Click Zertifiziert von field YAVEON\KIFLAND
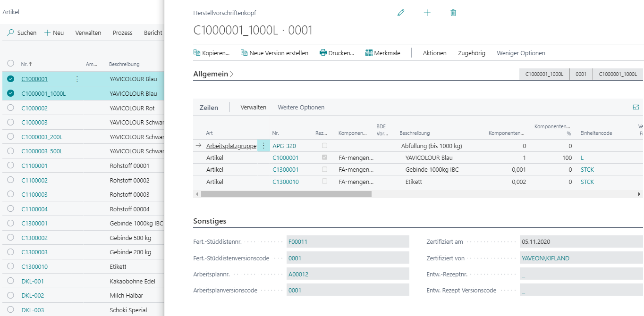 click(x=582, y=258)
